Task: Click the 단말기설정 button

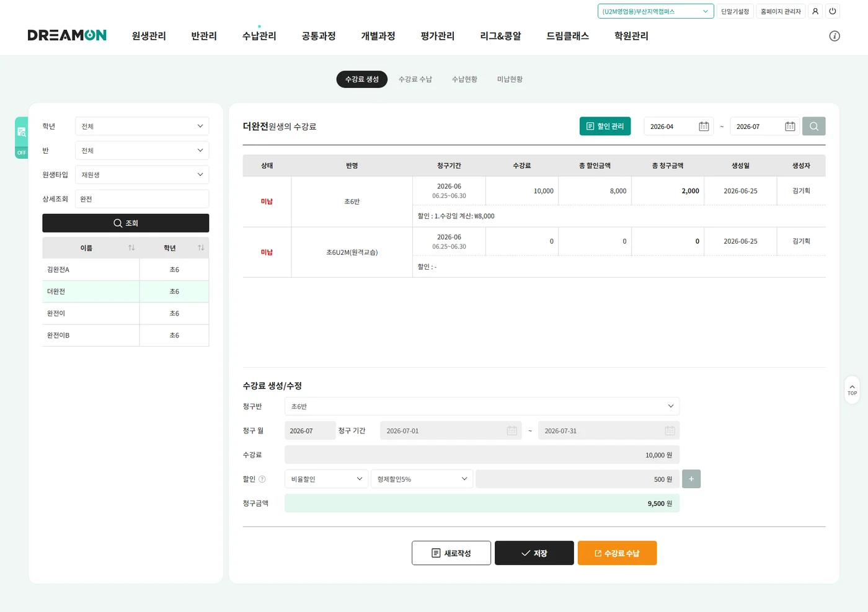Action: pos(735,11)
